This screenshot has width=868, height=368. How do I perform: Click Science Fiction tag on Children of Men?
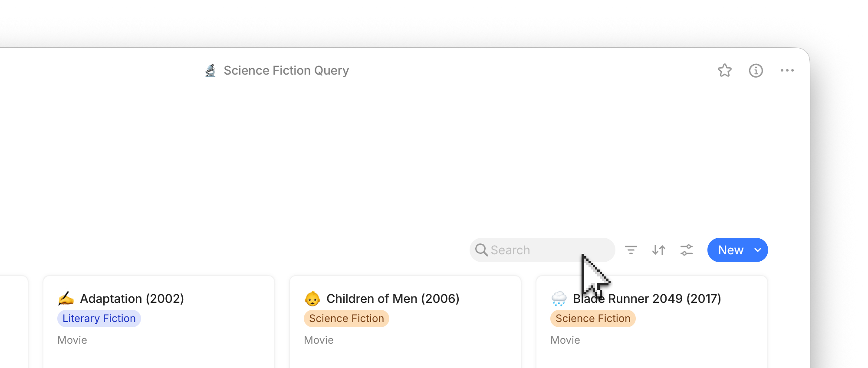[x=346, y=319]
